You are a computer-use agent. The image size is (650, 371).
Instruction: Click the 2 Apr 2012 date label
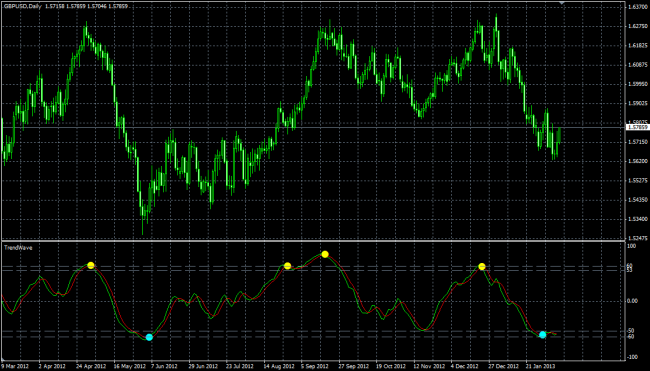point(52,366)
